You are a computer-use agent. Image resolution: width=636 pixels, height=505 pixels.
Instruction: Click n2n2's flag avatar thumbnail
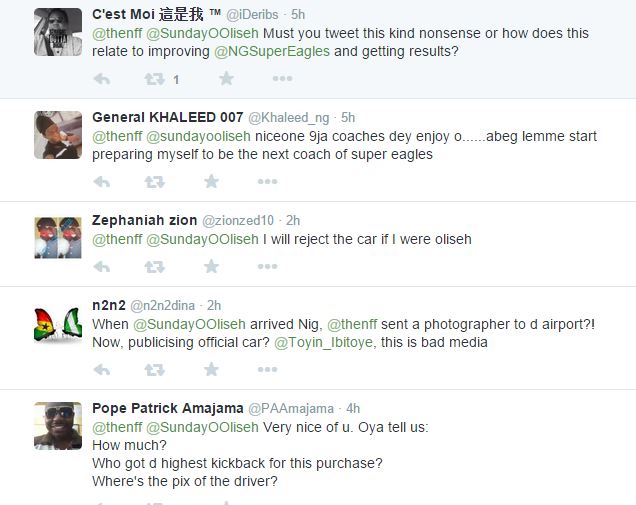pyautogui.click(x=58, y=323)
